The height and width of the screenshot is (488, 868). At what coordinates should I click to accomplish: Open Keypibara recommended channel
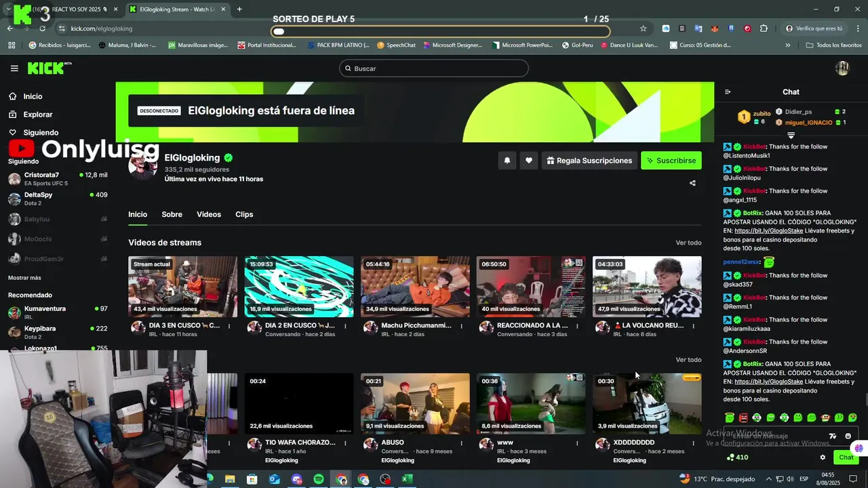(x=58, y=332)
